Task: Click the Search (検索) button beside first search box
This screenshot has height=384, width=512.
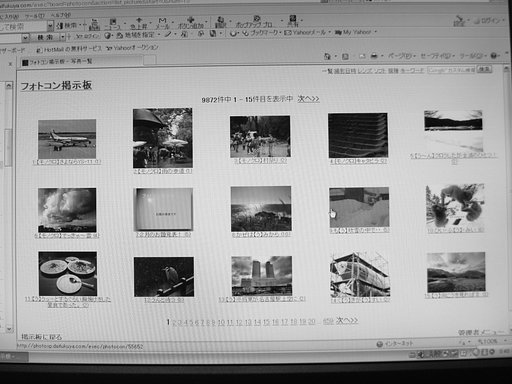Action: (68, 25)
